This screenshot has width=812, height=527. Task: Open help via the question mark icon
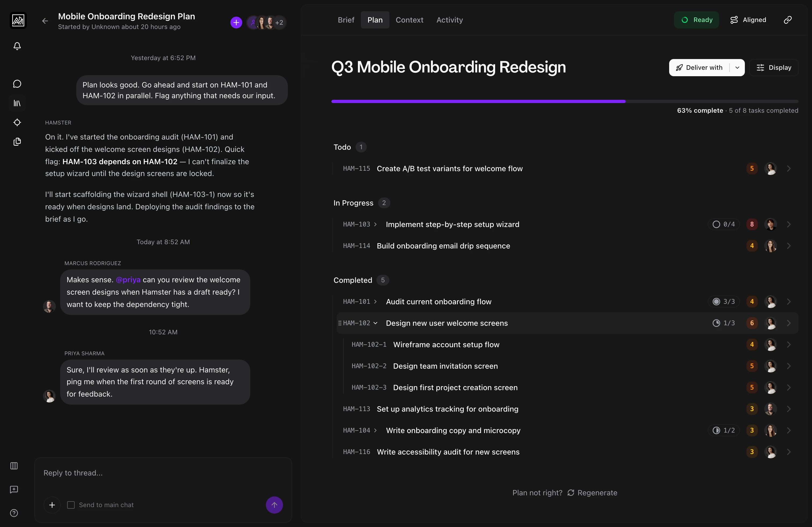[x=14, y=513]
